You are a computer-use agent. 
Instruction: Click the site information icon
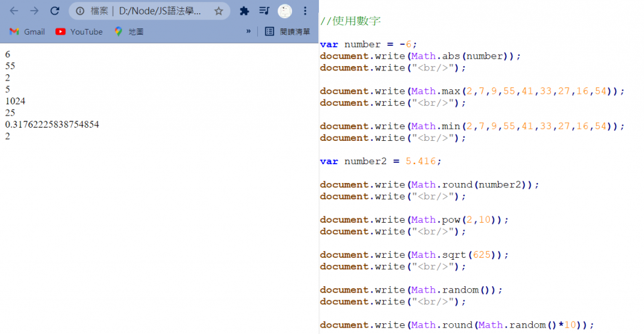pos(80,11)
